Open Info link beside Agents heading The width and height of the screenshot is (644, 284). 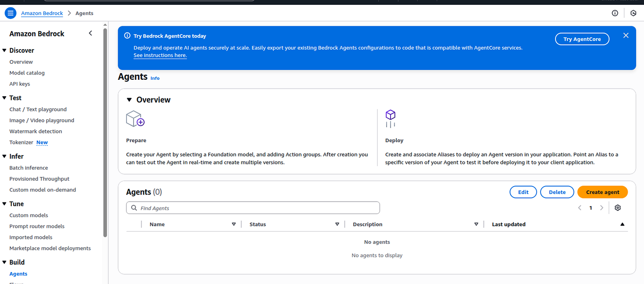click(155, 78)
